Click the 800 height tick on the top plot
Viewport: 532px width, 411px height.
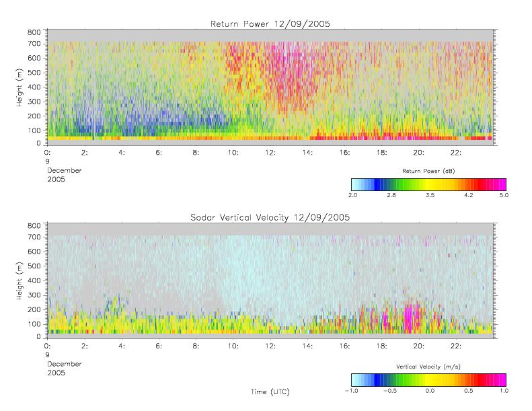pos(34,32)
